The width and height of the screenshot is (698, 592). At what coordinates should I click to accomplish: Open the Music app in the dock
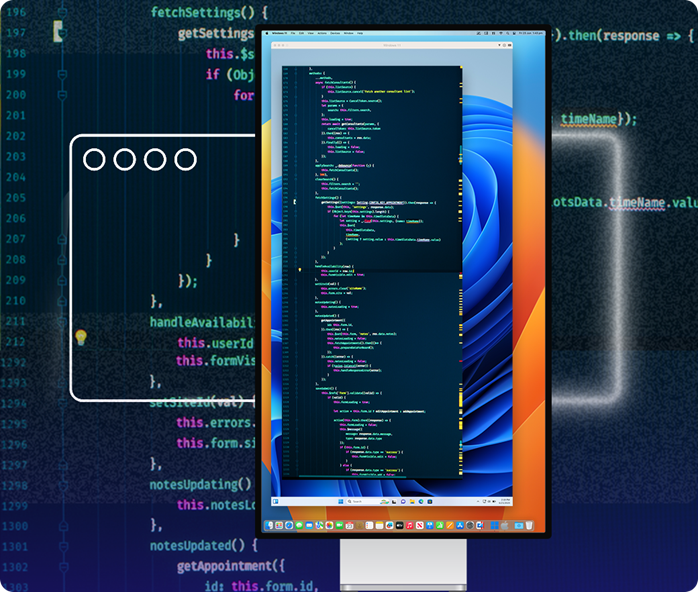(409, 525)
